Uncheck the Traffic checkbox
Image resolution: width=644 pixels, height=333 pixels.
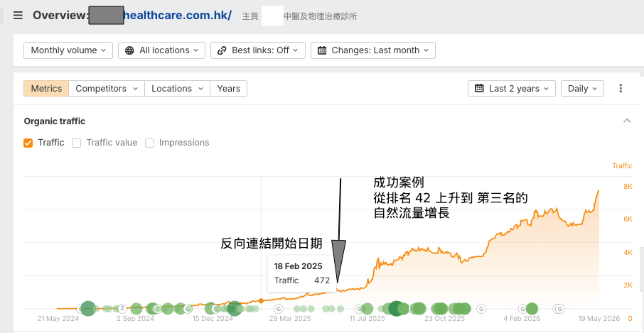tap(28, 143)
